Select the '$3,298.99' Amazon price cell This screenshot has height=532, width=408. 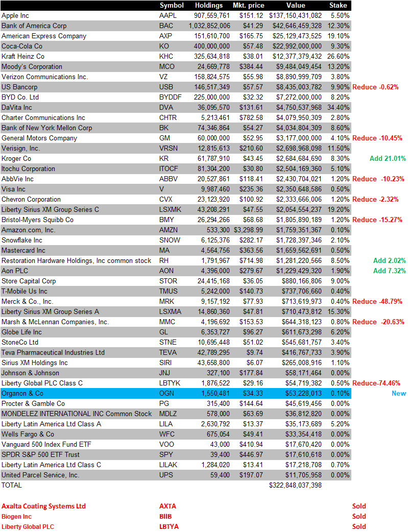pyautogui.click(x=249, y=230)
